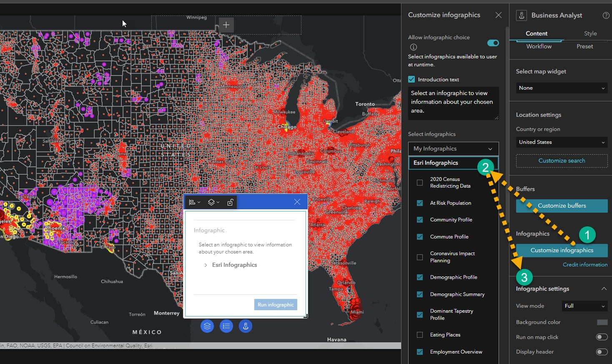
Task: Click the Customize search button
Action: pos(562,161)
